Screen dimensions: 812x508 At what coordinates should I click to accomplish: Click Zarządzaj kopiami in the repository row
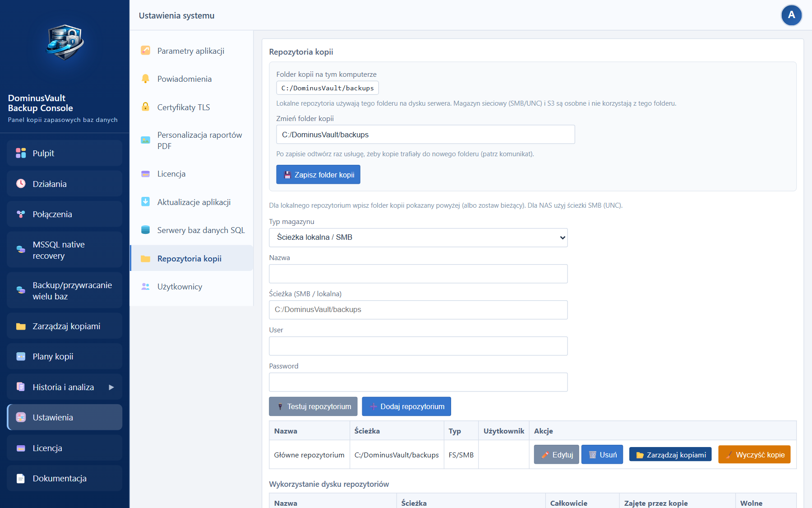point(670,455)
